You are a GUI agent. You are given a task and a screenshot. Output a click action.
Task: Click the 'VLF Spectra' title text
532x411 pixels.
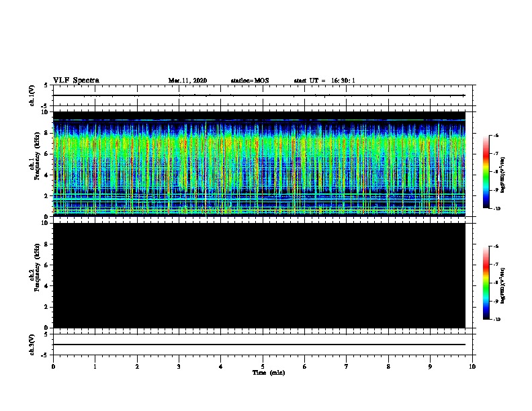[x=76, y=81]
